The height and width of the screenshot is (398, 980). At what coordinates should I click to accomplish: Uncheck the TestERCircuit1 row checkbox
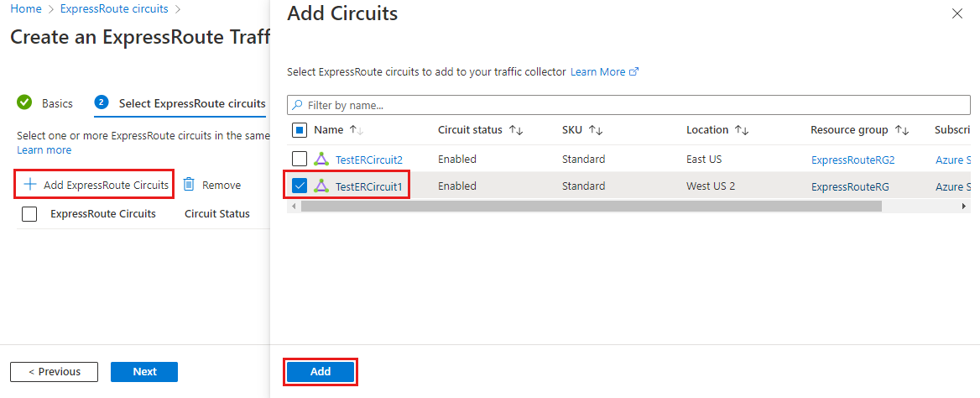[x=300, y=186]
